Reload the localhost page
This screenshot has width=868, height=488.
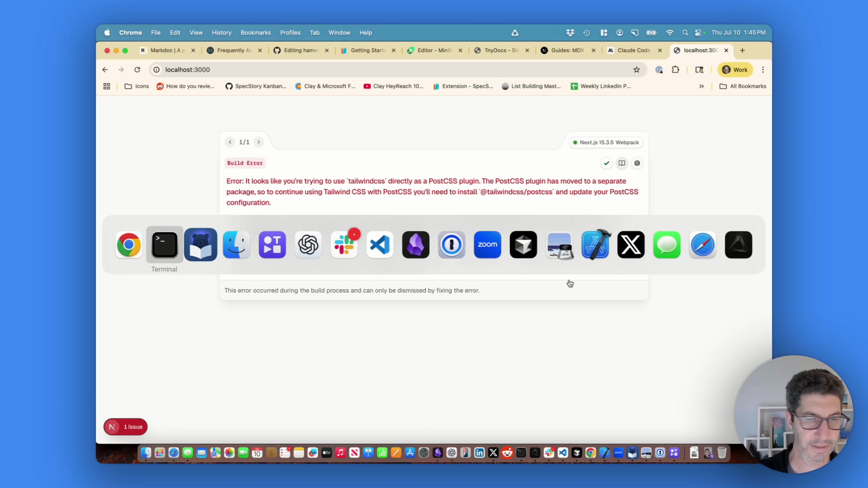point(137,70)
